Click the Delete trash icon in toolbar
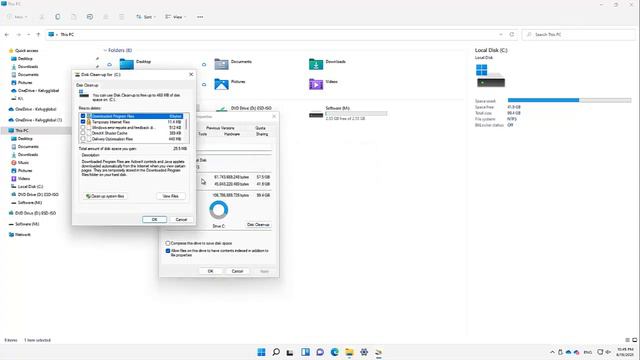 (x=122, y=17)
